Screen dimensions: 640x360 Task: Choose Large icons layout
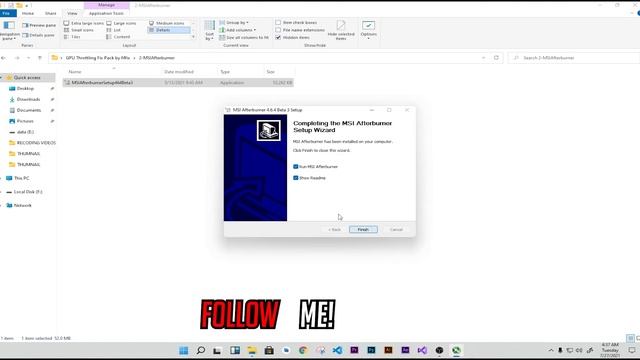[x=121, y=23]
